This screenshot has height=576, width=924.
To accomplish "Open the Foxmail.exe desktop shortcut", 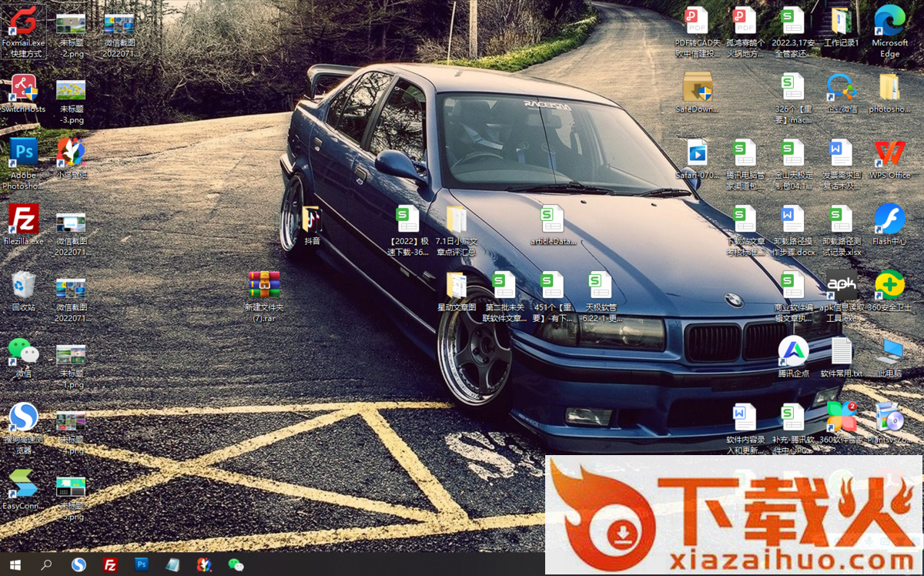I will (x=23, y=23).
